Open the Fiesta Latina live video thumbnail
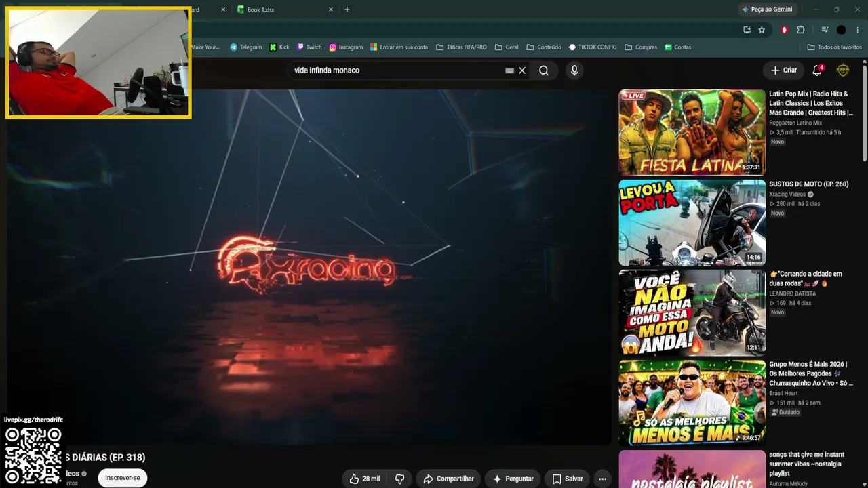This screenshot has height=488, width=868. [x=692, y=132]
